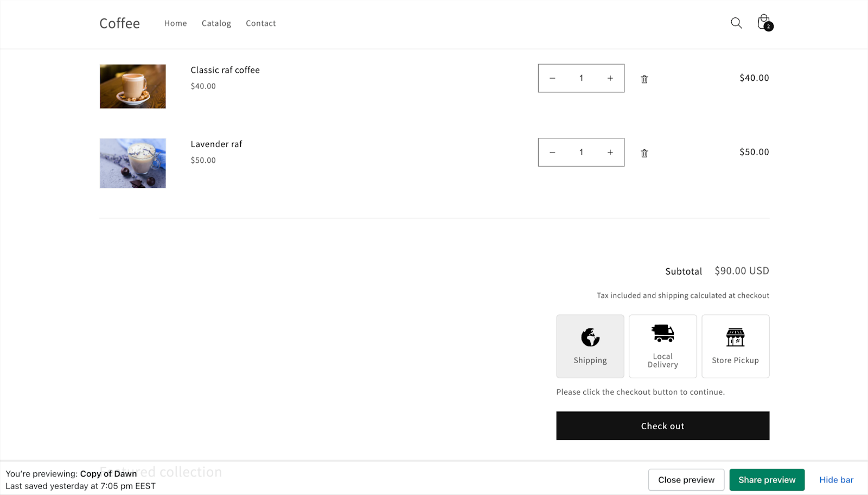The image size is (868, 495).
Task: Open the Classic raf coffee thumbnail
Action: (133, 86)
